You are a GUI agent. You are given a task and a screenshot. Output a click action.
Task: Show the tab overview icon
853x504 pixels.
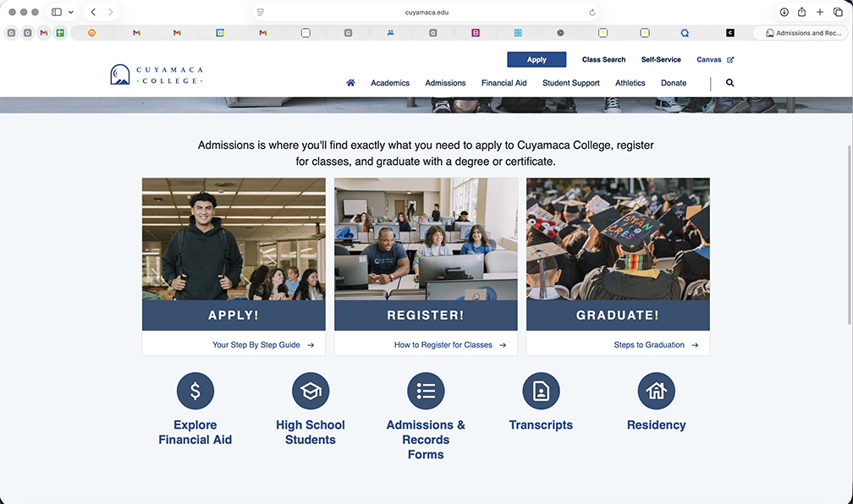point(838,12)
